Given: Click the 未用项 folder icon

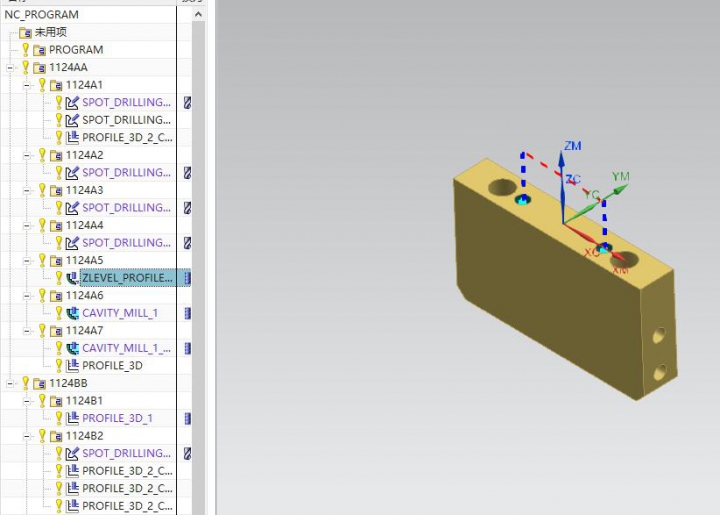Looking at the screenshot, I should point(25,33).
